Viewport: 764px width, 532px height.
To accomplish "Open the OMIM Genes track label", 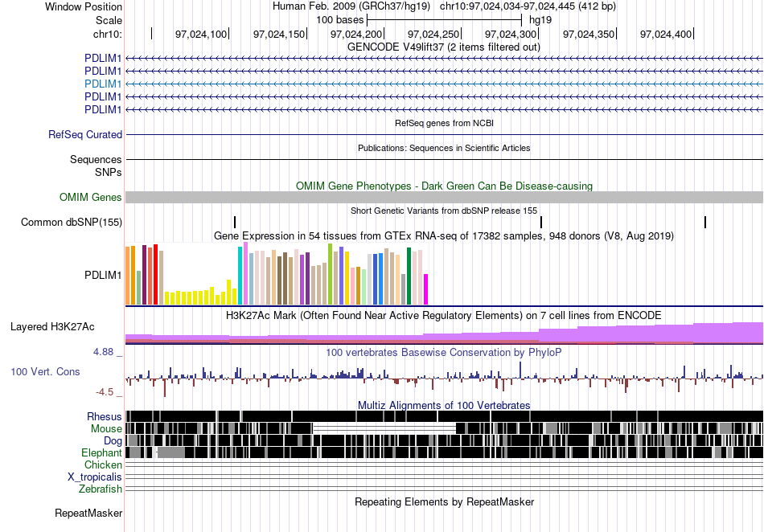I will (91, 197).
